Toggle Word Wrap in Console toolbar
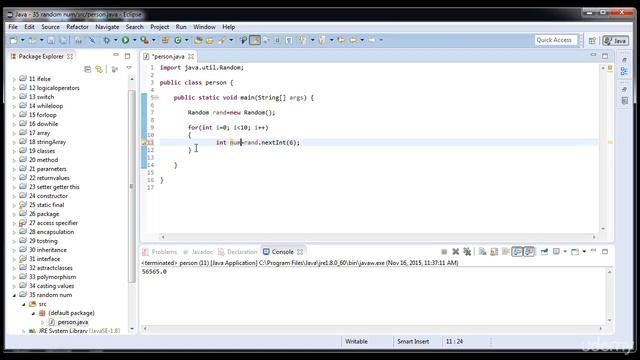 click(x=505, y=252)
